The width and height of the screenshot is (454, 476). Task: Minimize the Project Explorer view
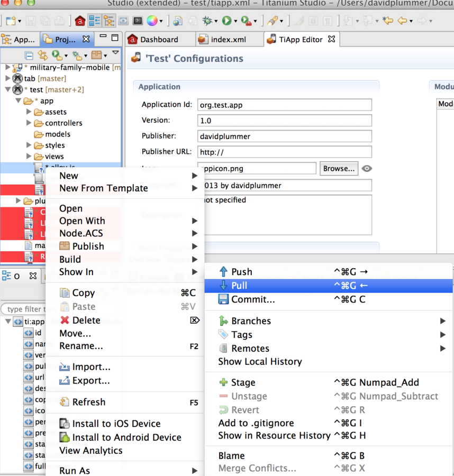pyautogui.click(x=103, y=36)
